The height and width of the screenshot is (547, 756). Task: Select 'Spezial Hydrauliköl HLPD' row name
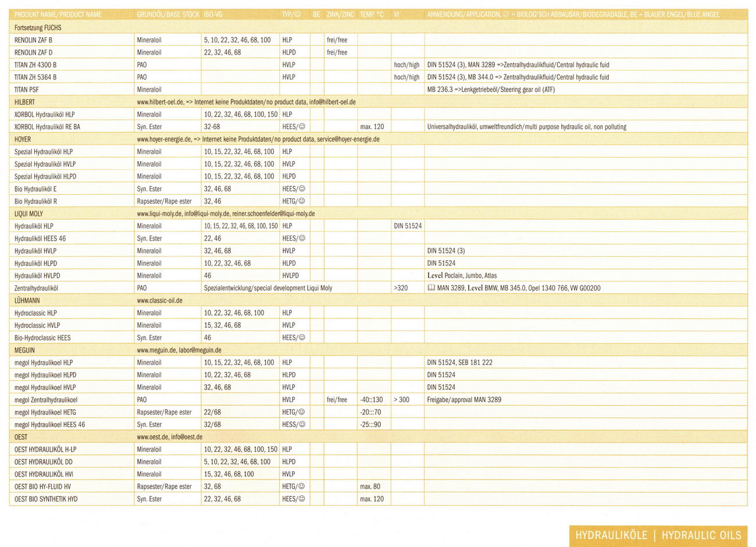[x=45, y=177]
